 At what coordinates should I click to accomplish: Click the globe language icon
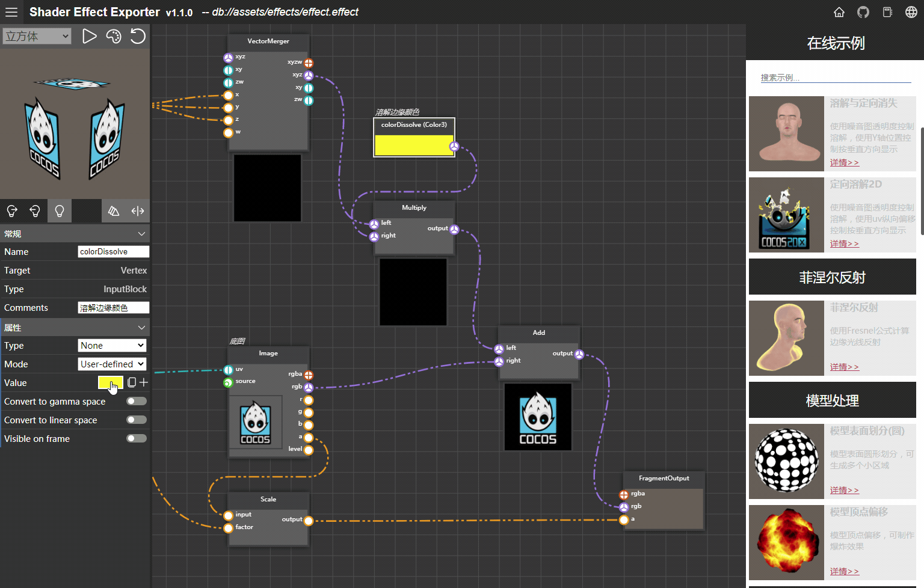911,12
